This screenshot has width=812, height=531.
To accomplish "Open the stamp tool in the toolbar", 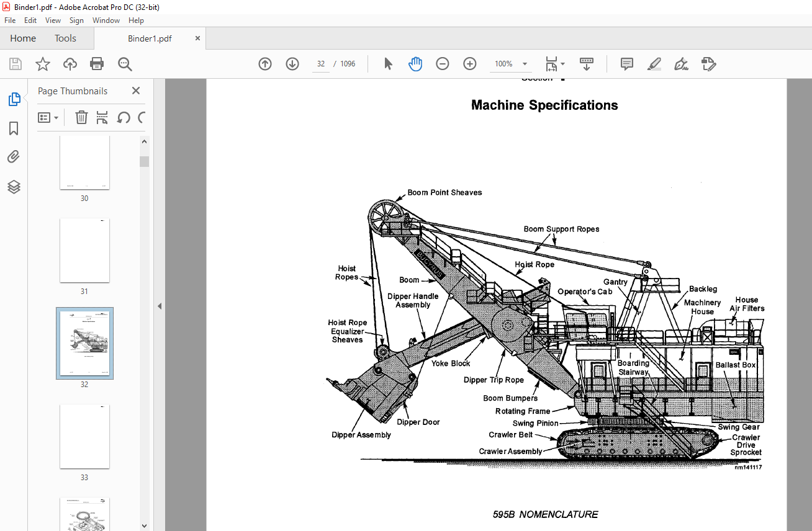I will [x=708, y=64].
